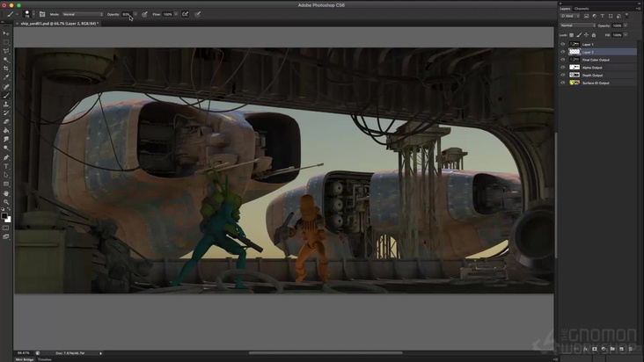The image size is (644, 362).
Task: Select the Path Selection tool
Action: point(6,175)
